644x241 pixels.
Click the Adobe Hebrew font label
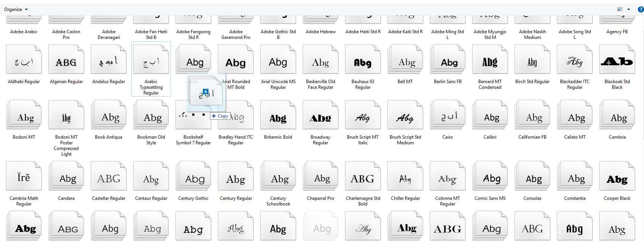click(320, 32)
